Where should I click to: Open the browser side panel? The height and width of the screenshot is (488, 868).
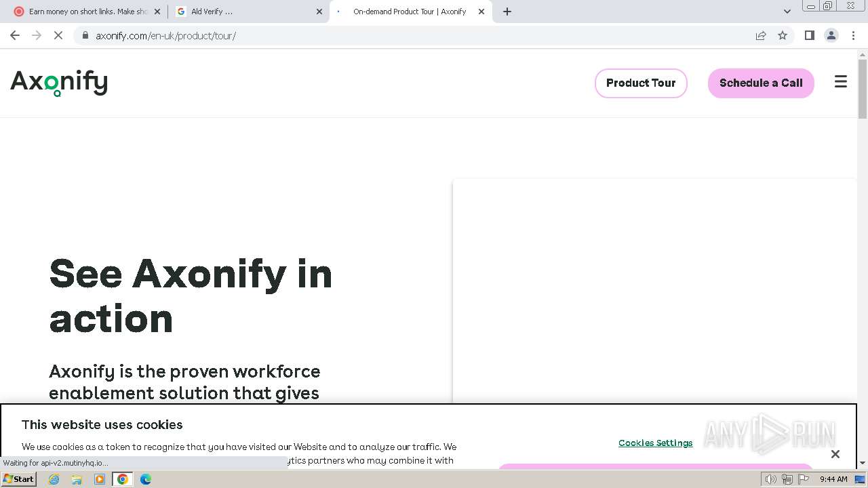pos(810,35)
